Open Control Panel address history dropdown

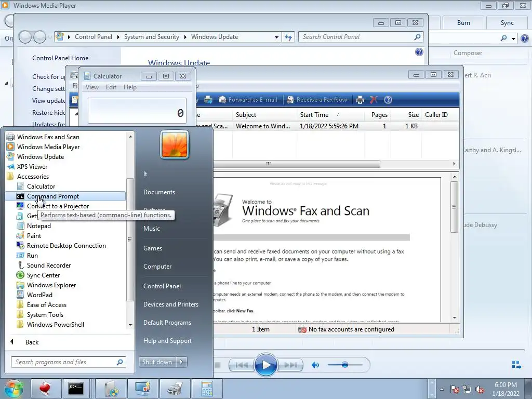pos(276,37)
